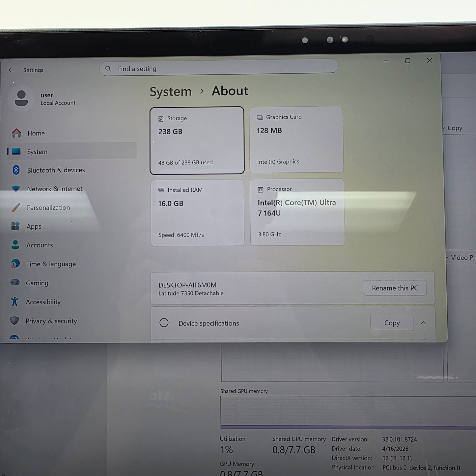Viewport: 476px width, 476px height.
Task: Minimize the Settings window
Action: click(x=386, y=61)
